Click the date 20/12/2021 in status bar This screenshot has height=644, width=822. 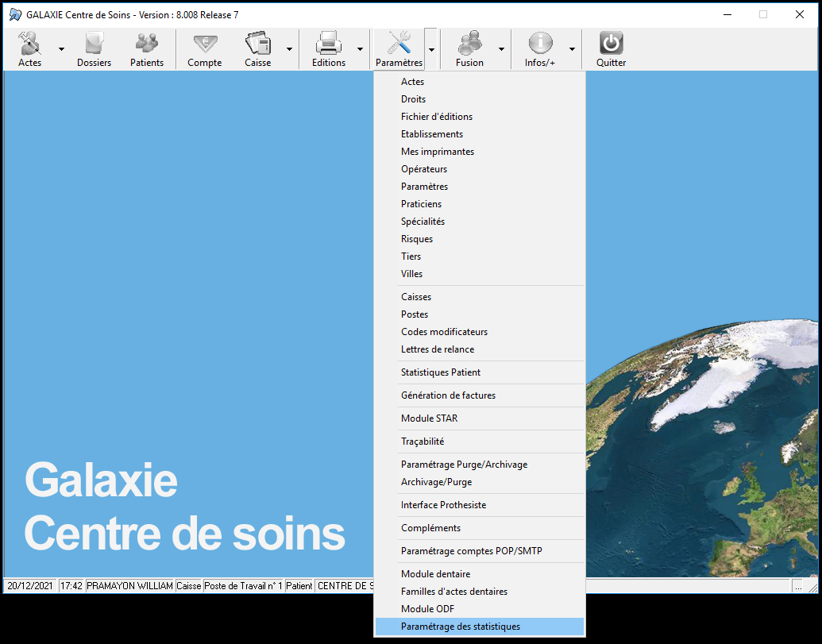pos(30,586)
